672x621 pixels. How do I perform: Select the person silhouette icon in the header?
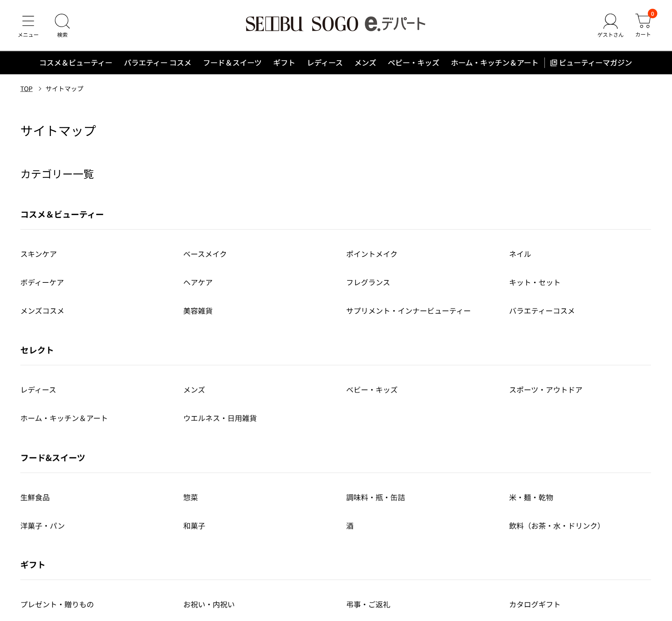coord(610,21)
